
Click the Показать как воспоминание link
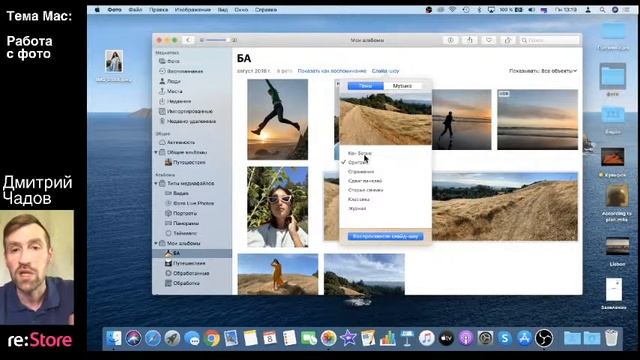tap(332, 71)
